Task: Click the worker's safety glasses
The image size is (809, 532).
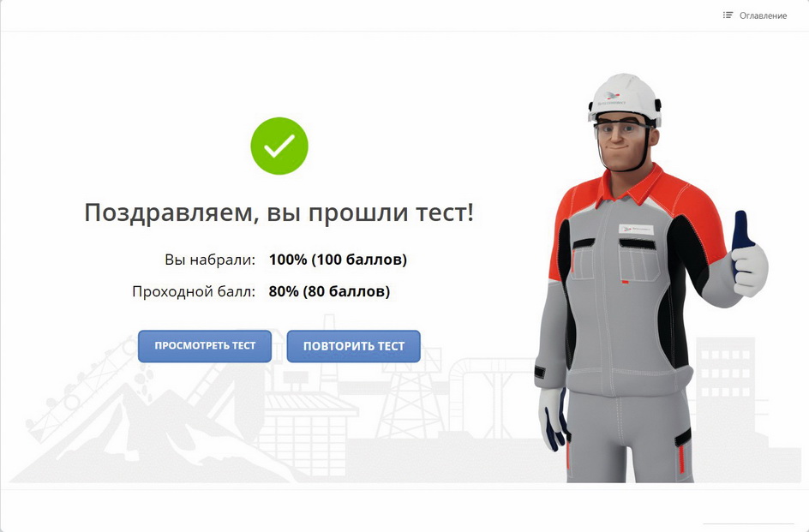Action: coord(622,127)
